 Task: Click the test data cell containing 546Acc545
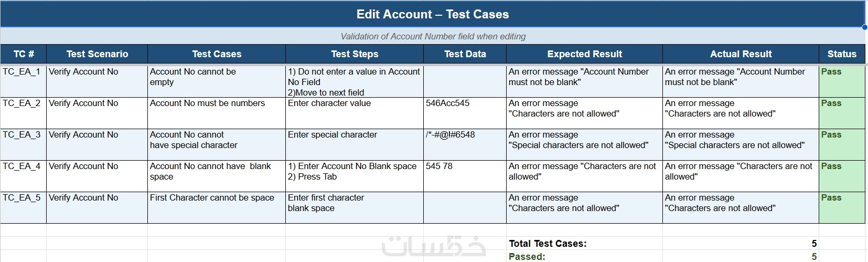465,112
